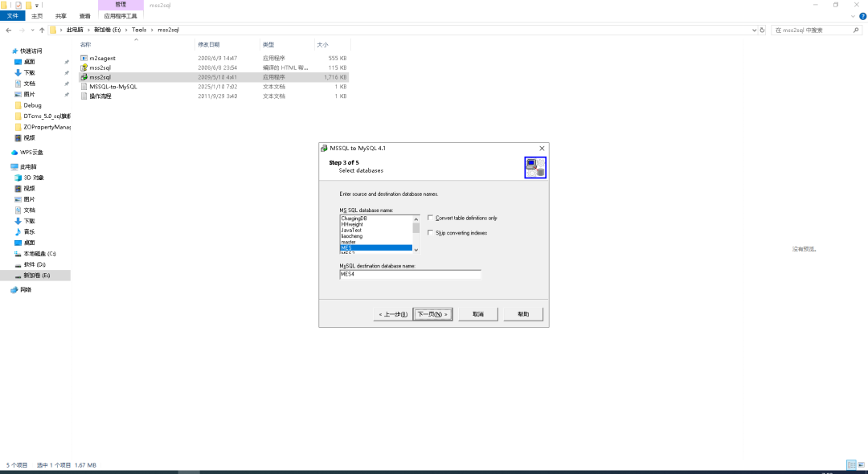Viewport: 868px width, 474px height.
Task: Open the 文件 menu
Action: coord(12,16)
